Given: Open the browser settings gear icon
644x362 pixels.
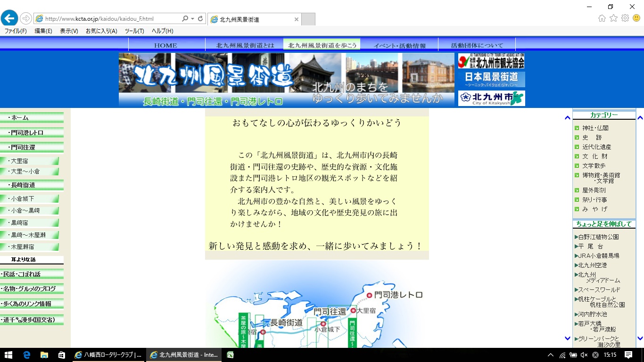Looking at the screenshot, I should coord(625,18).
